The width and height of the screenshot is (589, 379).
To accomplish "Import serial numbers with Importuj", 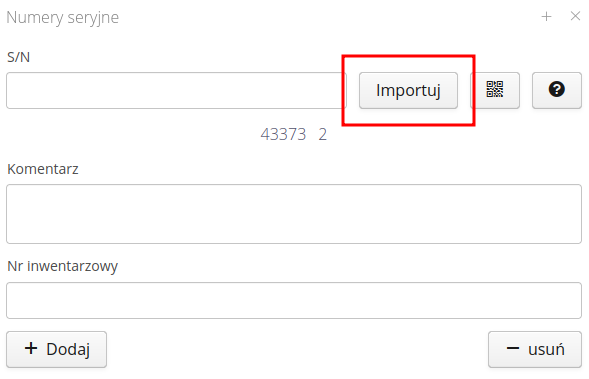I will (x=408, y=91).
